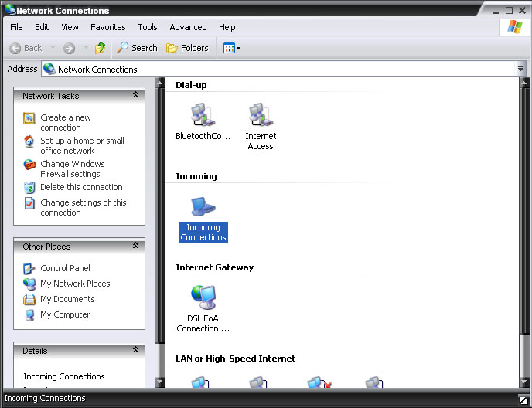Go up one folder level
Viewport: 532px width, 408px height.
point(100,48)
